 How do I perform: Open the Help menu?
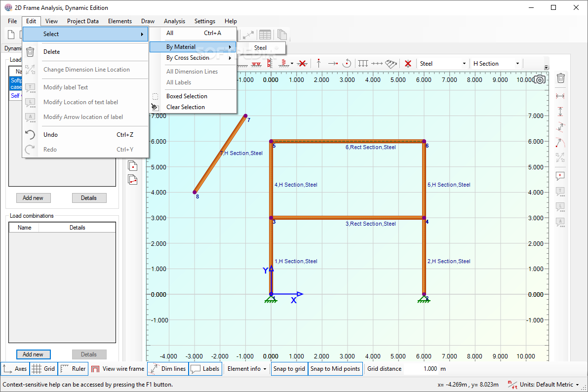231,21
